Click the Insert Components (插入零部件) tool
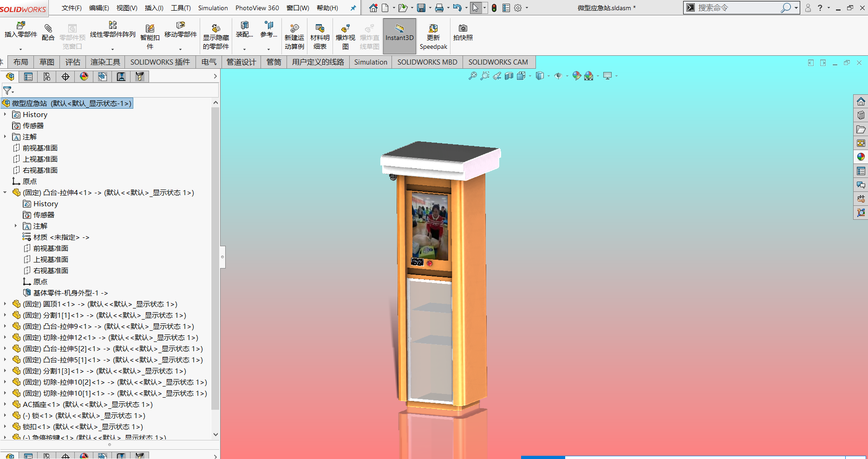 coord(20,30)
